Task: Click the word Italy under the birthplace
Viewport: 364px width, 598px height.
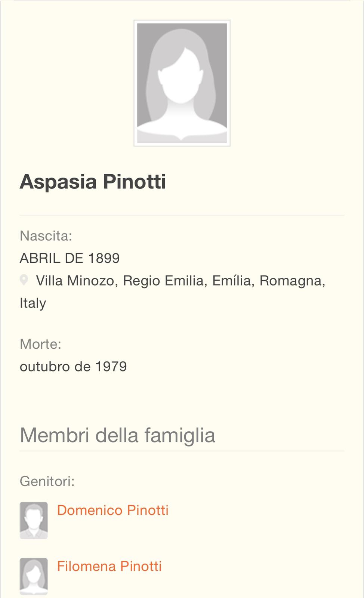Action: (x=33, y=303)
